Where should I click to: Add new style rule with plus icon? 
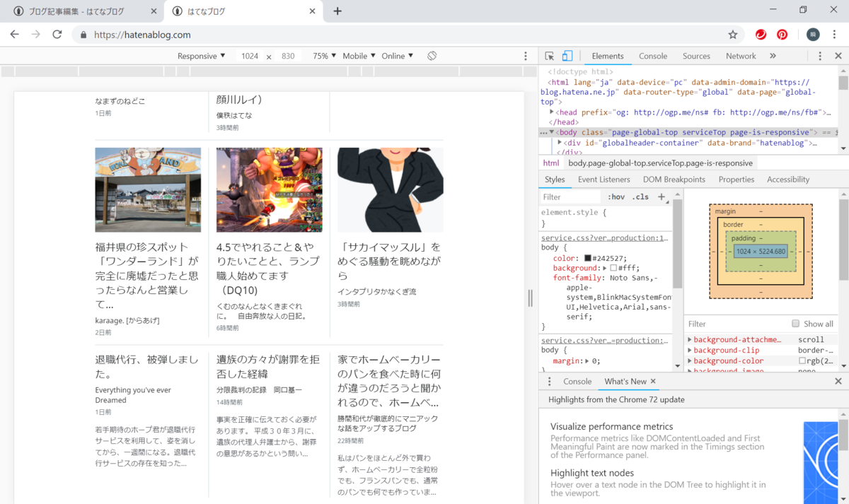[662, 197]
